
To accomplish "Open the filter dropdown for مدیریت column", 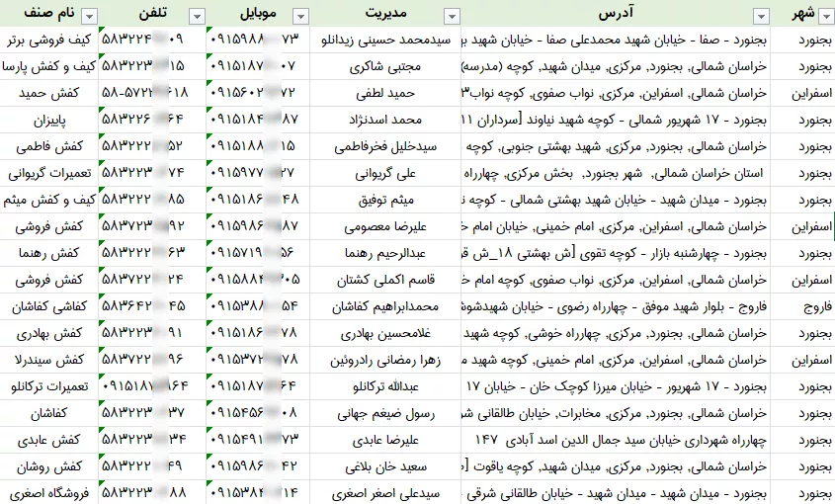I will [453, 17].
